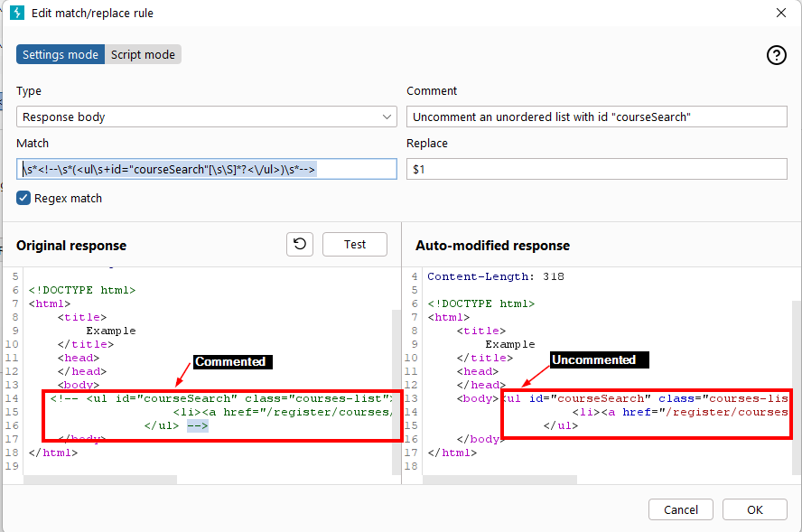Image resolution: width=802 pixels, height=532 pixels.
Task: Click into the Replace field containing $1
Action: click(596, 169)
